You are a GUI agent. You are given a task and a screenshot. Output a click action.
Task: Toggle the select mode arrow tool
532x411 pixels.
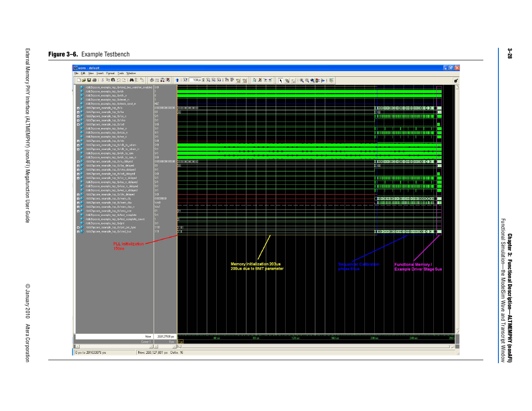pos(280,80)
